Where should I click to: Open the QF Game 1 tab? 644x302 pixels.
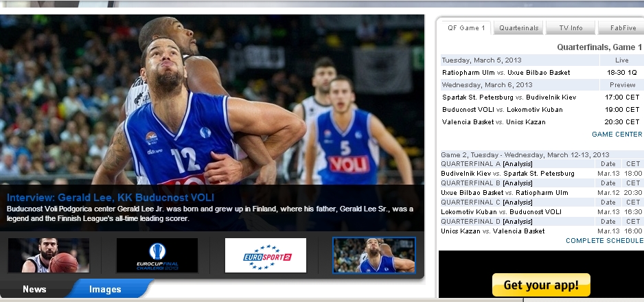[465, 28]
